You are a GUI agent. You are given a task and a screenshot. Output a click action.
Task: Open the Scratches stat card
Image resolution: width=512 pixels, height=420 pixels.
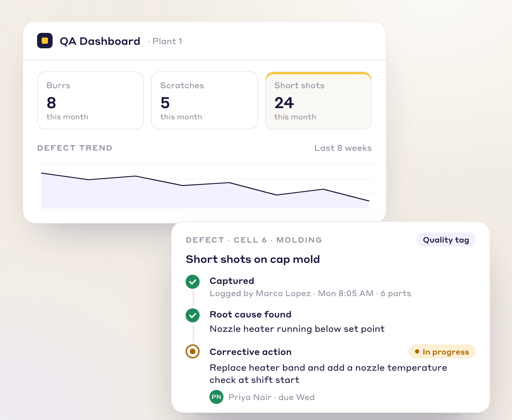pos(205,100)
